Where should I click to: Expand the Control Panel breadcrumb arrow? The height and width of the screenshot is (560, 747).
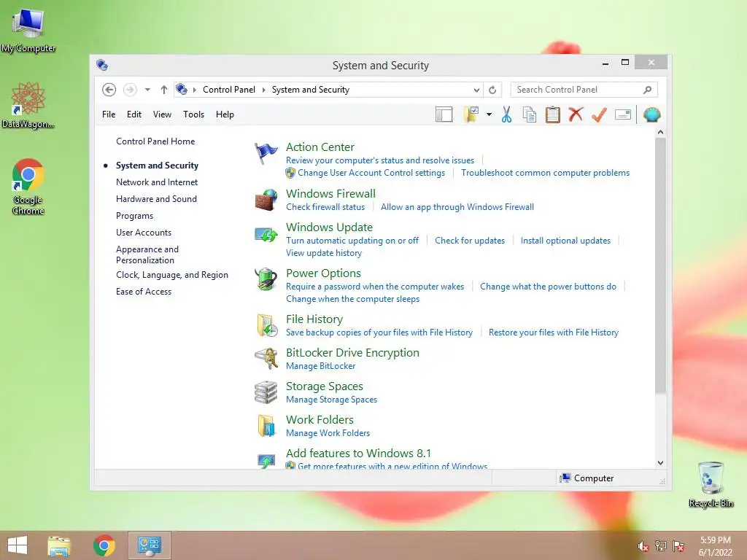[x=263, y=90]
